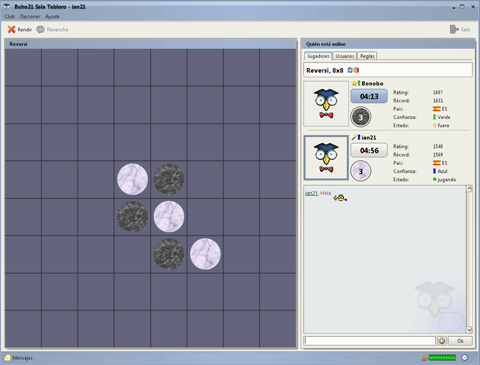Click the Salir exit button

pyautogui.click(x=460, y=30)
